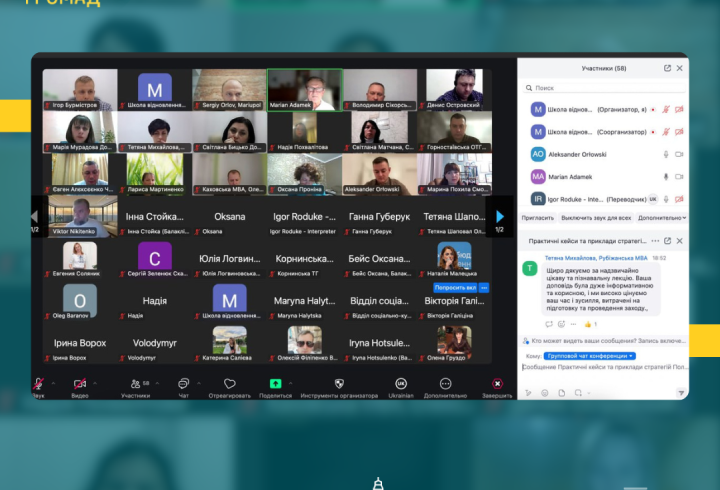
Task: Toggle camera icon for Aleksander Orlowski
Action: coord(679,154)
